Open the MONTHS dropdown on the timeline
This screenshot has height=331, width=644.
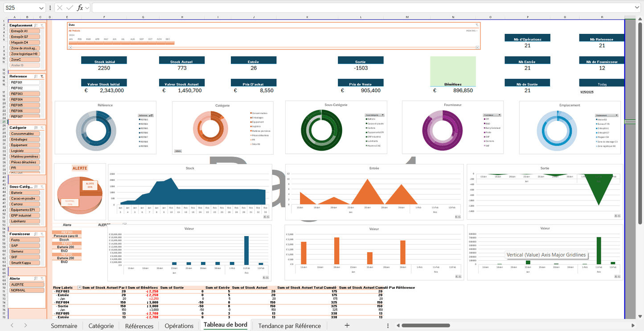472,30
